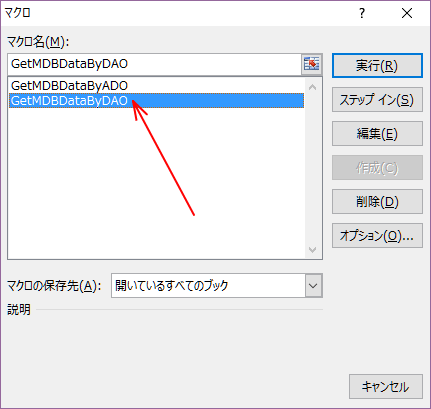The height and width of the screenshot is (409, 431).
Task: Open マクロの保存先 dropdown
Action: pos(313,286)
